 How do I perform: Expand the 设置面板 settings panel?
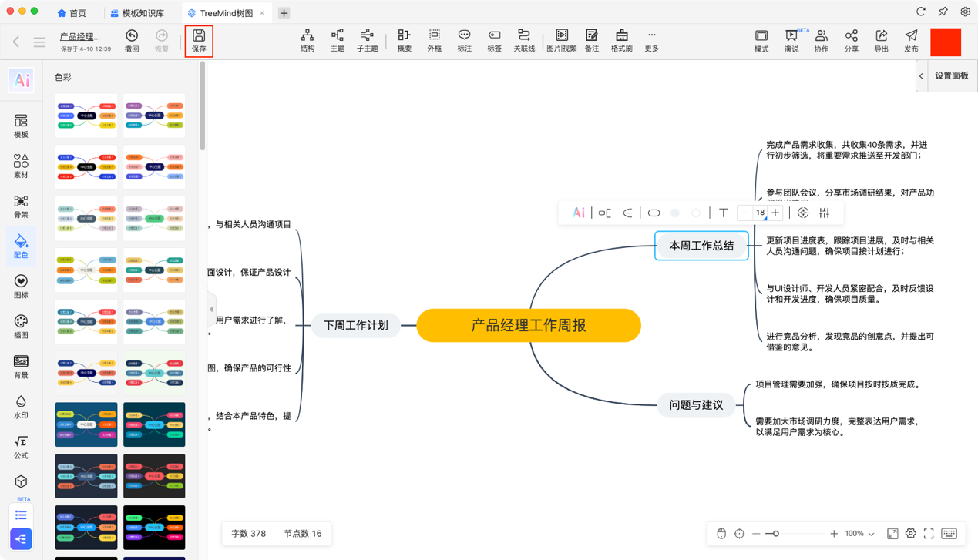pyautogui.click(x=922, y=76)
